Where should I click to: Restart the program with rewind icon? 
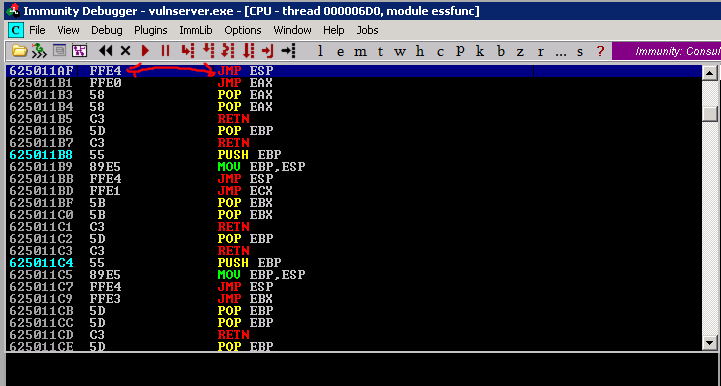105,51
